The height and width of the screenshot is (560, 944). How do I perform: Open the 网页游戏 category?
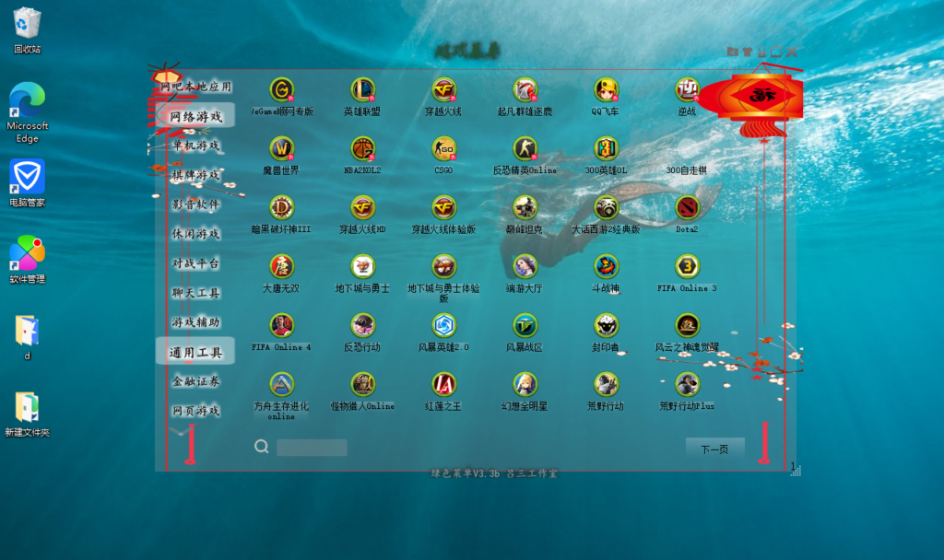click(x=196, y=411)
